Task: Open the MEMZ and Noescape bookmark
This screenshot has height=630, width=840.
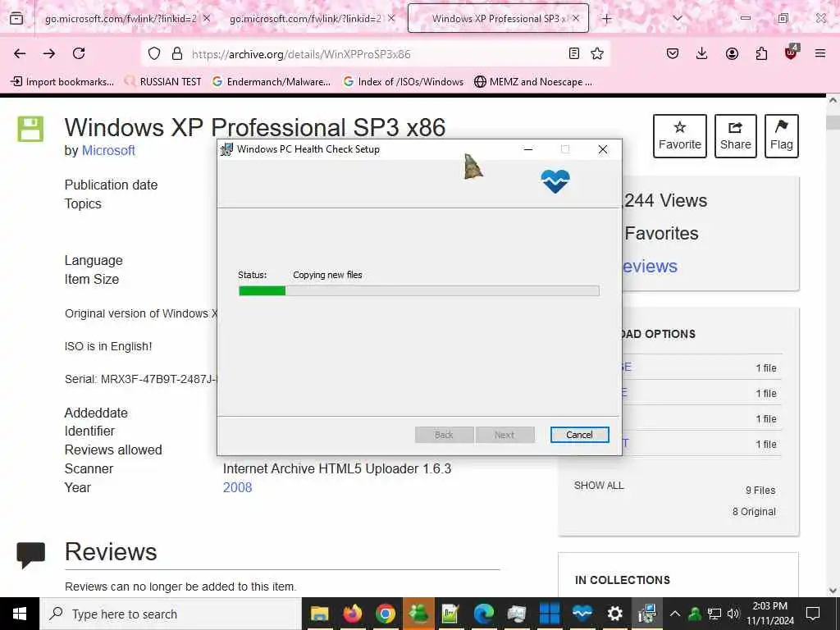Action: 533,82
